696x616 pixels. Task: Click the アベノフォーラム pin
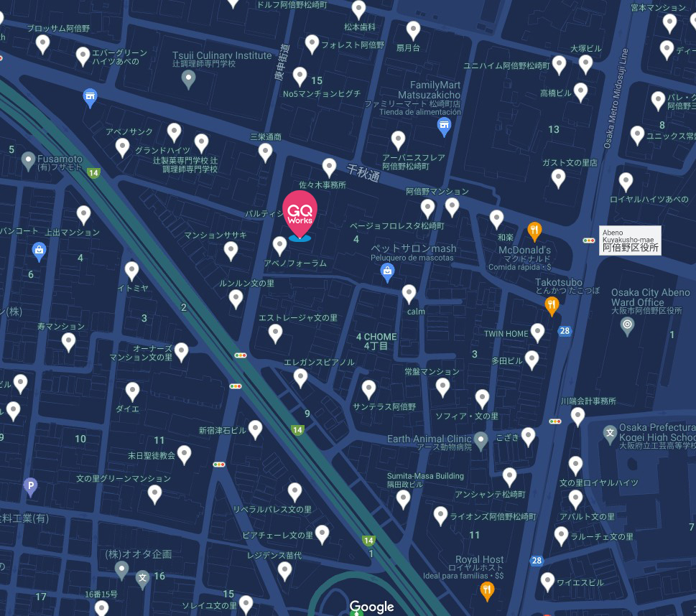click(x=279, y=246)
